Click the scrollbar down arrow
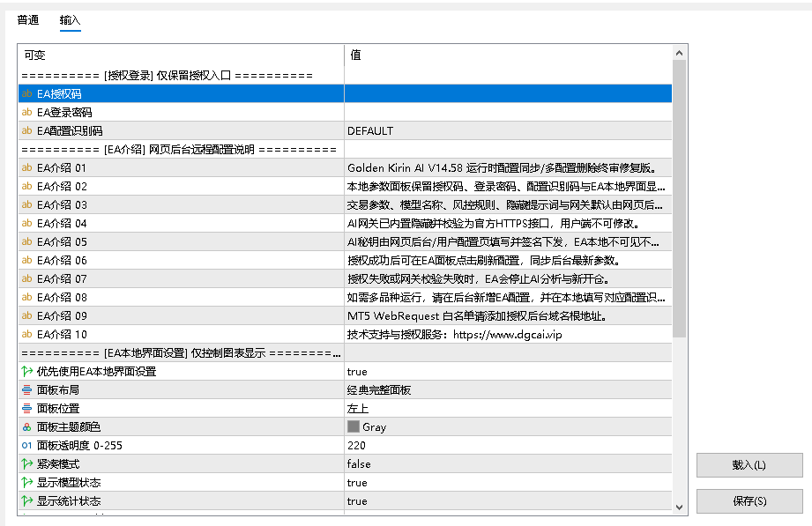This screenshot has height=526, width=812. pos(680,507)
